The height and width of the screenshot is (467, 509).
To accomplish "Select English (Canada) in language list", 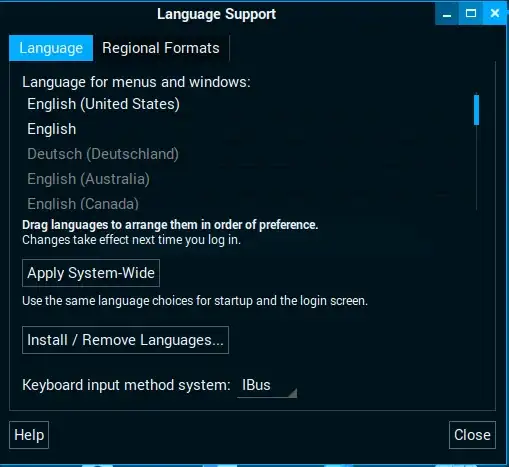I will tap(248, 202).
